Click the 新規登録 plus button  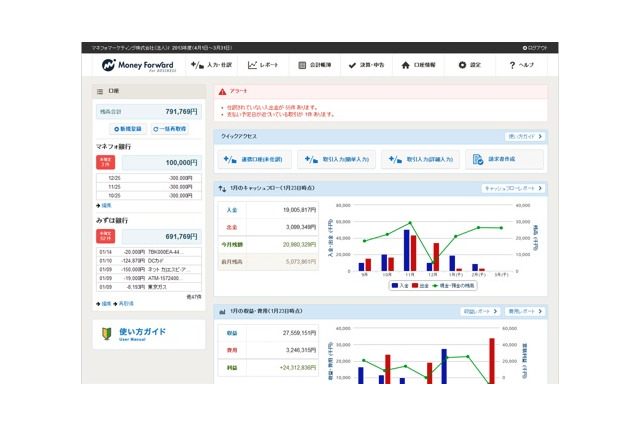[128, 129]
